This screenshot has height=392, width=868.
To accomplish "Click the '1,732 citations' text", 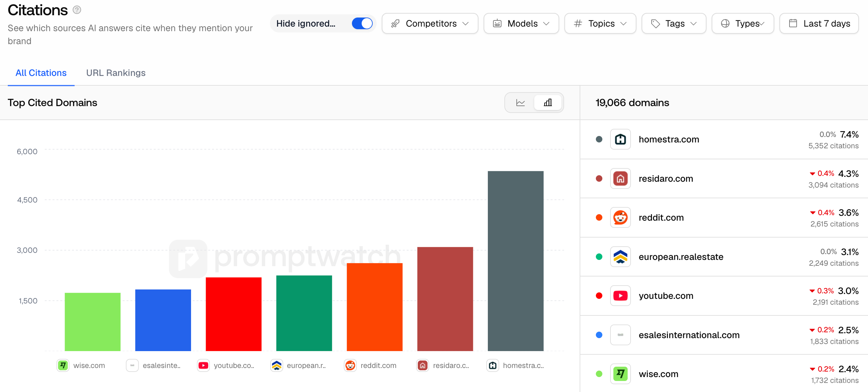I will tap(834, 380).
